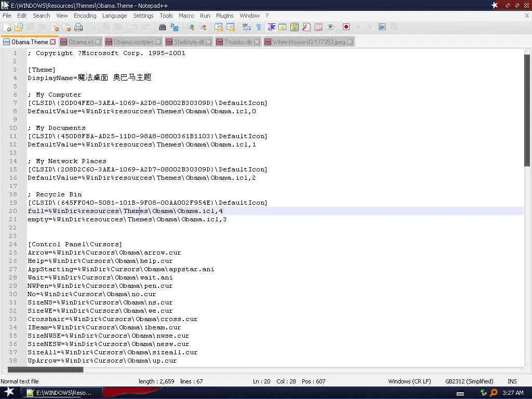Toggle the Indent Guide toolbar icon
This screenshot has height=399, width=532.
click(271, 27)
